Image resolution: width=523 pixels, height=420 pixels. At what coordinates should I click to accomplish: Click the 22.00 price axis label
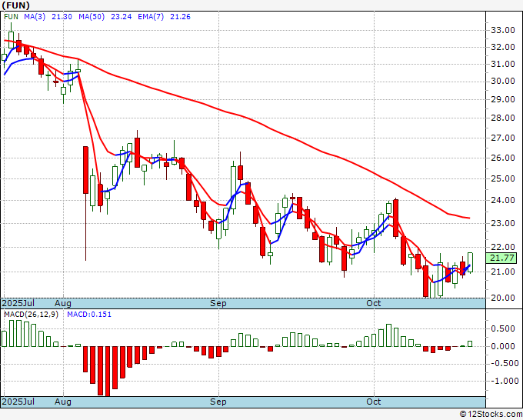(x=503, y=247)
